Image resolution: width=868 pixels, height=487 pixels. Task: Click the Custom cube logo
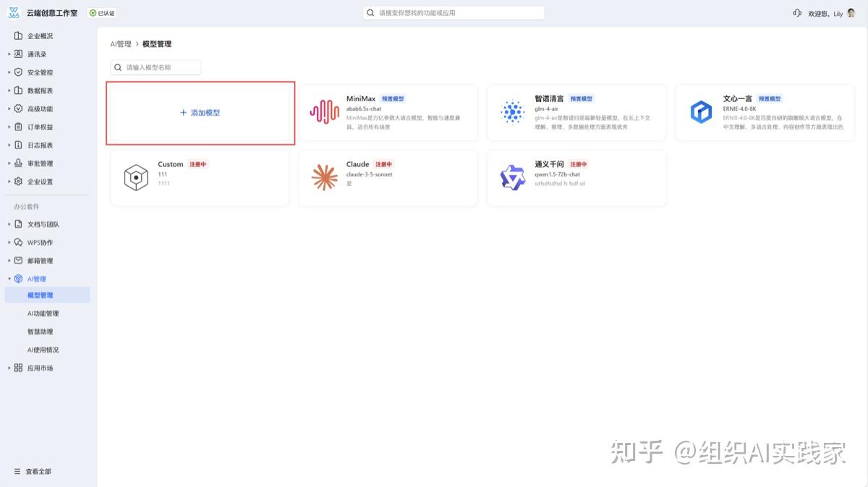(x=136, y=178)
